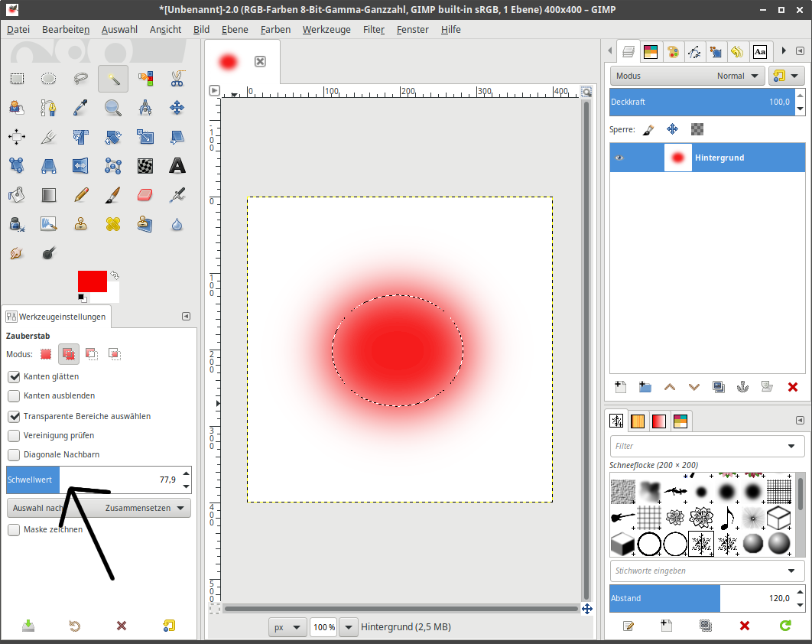Enable 'Kanten ausblenden' checkbox
Screen dimensions: 812x644
(x=14, y=396)
